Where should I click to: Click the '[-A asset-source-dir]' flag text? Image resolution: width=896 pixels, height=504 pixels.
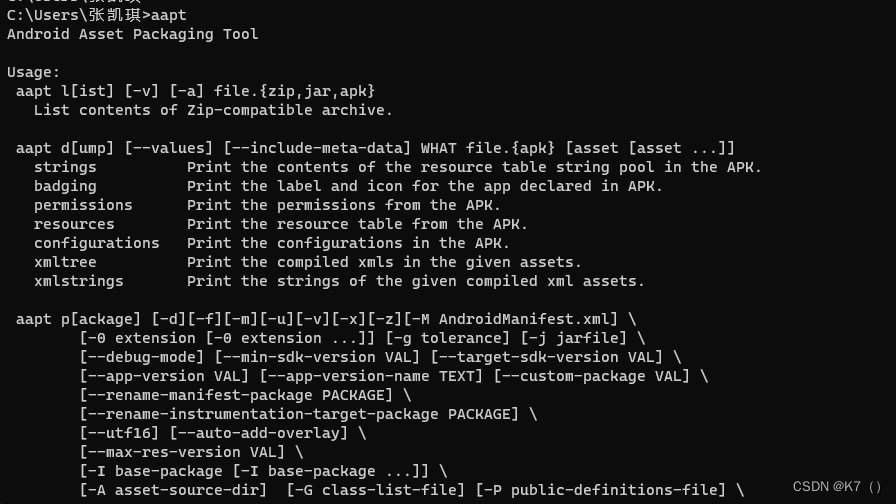pos(173,490)
